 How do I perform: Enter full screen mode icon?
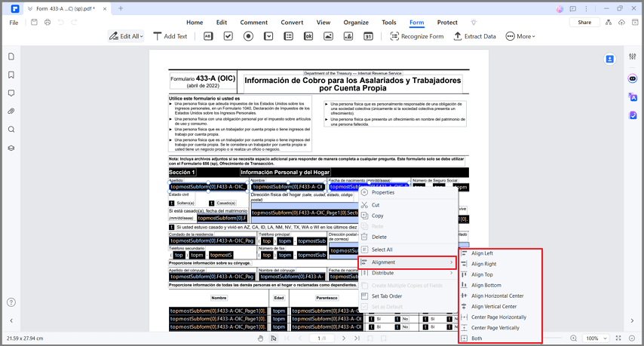pyautogui.click(x=618, y=338)
